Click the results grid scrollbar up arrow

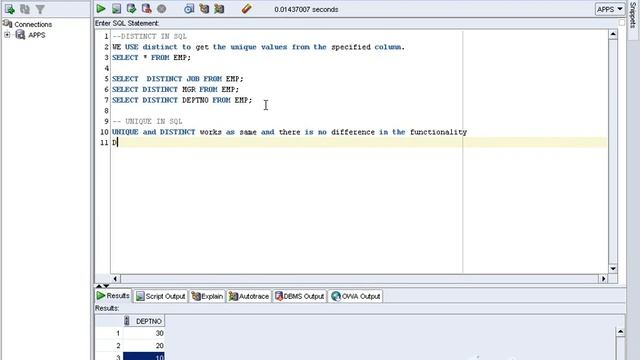click(620, 332)
